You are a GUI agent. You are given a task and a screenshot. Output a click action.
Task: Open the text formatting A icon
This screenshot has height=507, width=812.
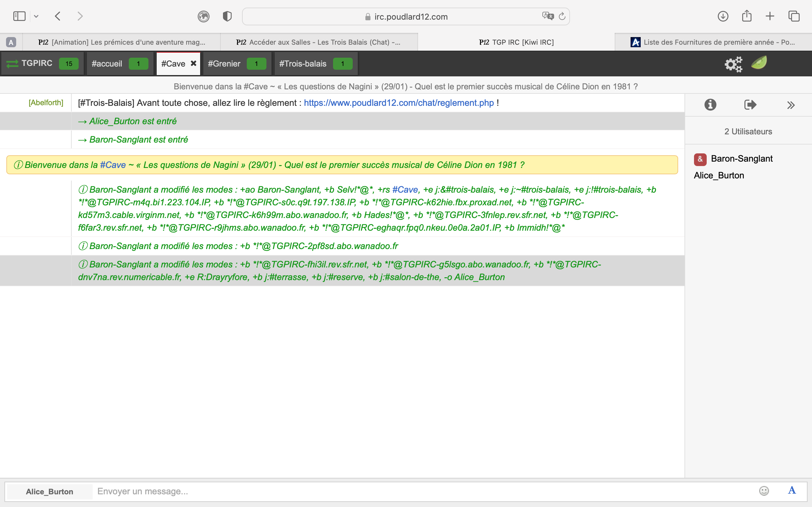(792, 491)
